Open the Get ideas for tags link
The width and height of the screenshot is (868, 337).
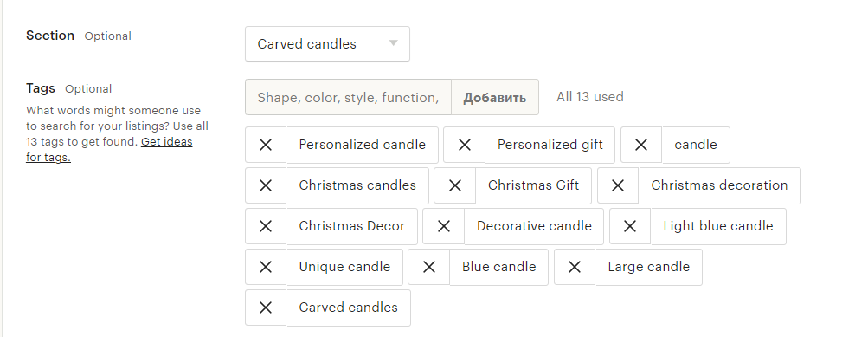click(x=109, y=150)
